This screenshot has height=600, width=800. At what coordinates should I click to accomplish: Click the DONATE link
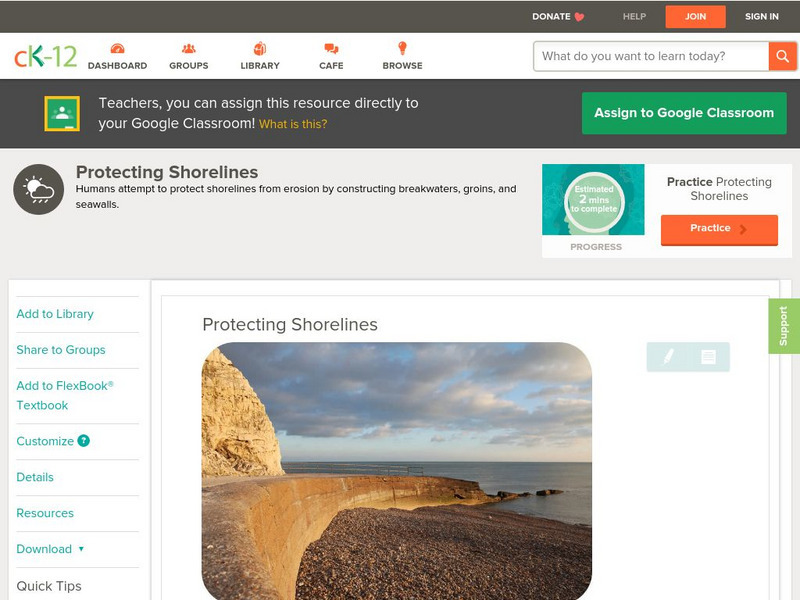point(551,17)
